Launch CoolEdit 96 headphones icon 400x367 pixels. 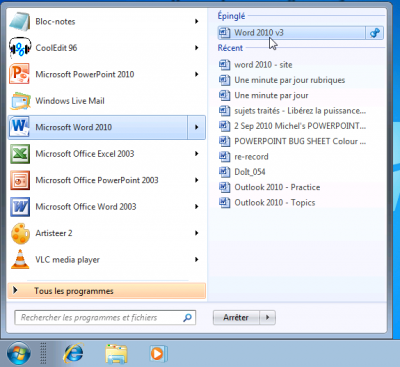pos(20,48)
